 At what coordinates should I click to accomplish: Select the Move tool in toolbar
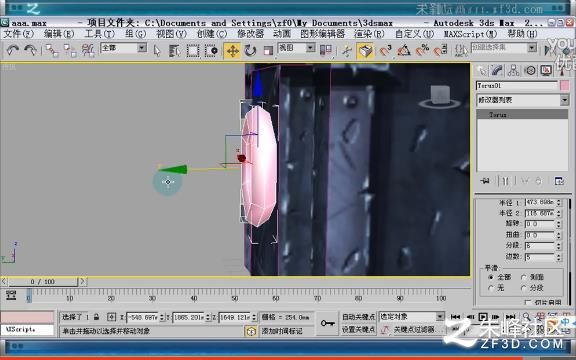pyautogui.click(x=233, y=51)
